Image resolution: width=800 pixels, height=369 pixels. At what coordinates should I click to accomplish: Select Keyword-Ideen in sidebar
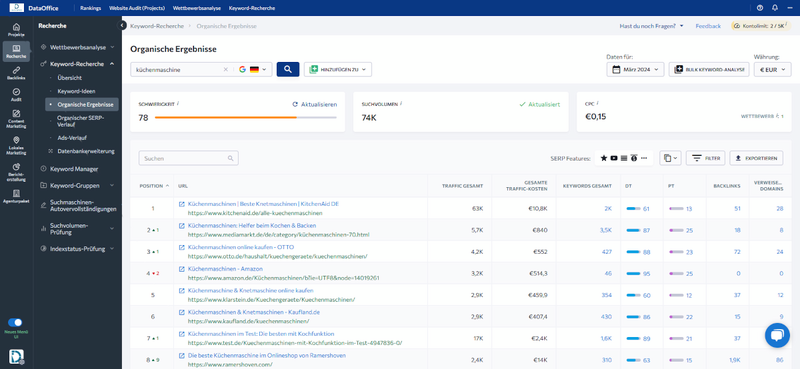click(x=76, y=91)
